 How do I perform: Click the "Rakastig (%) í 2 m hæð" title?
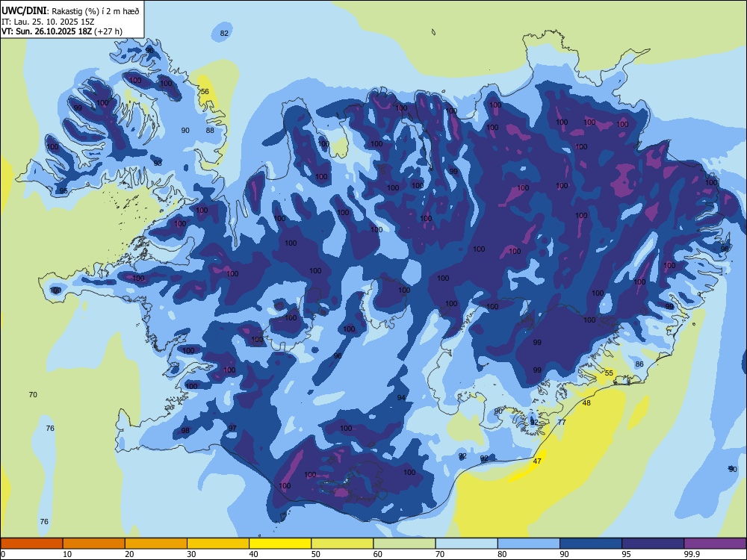96,11
